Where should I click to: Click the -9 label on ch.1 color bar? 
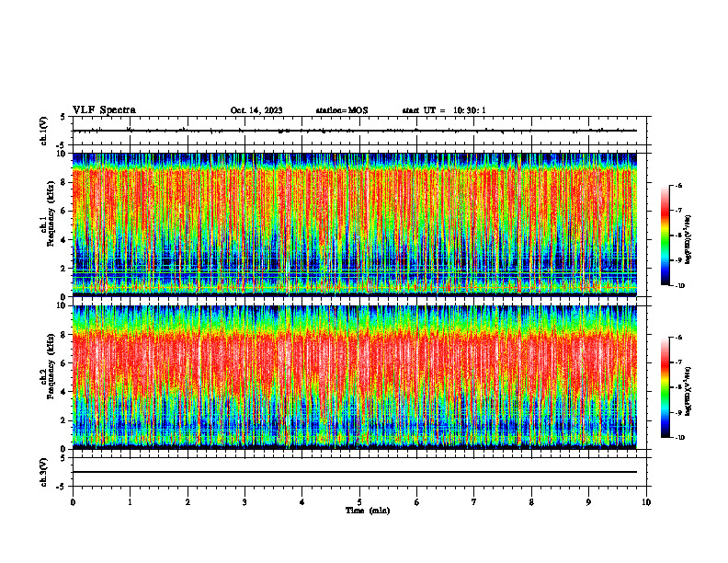click(x=678, y=260)
